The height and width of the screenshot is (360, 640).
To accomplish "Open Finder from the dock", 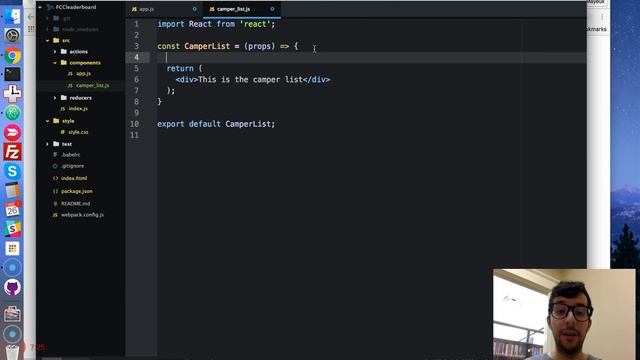I will (x=12, y=16).
